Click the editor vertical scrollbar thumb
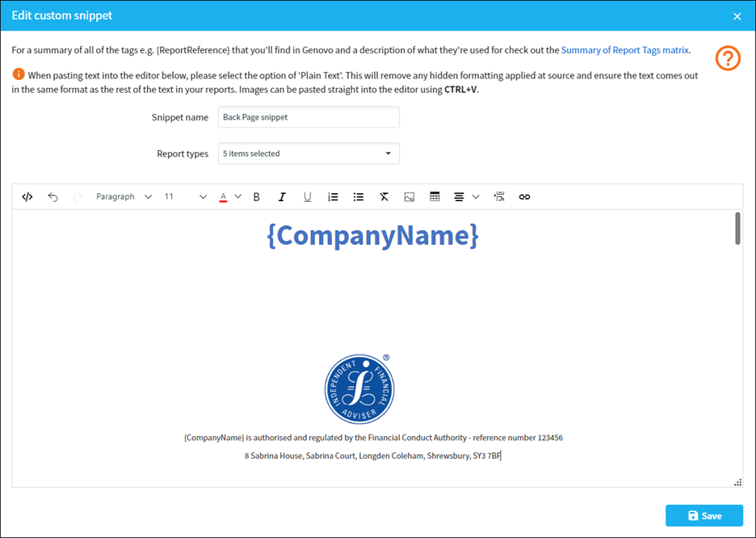This screenshot has height=538, width=756. [737, 228]
